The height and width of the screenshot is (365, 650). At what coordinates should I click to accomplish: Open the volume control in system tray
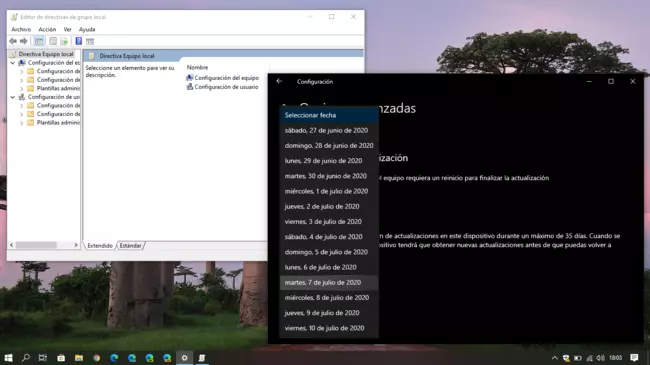601,358
